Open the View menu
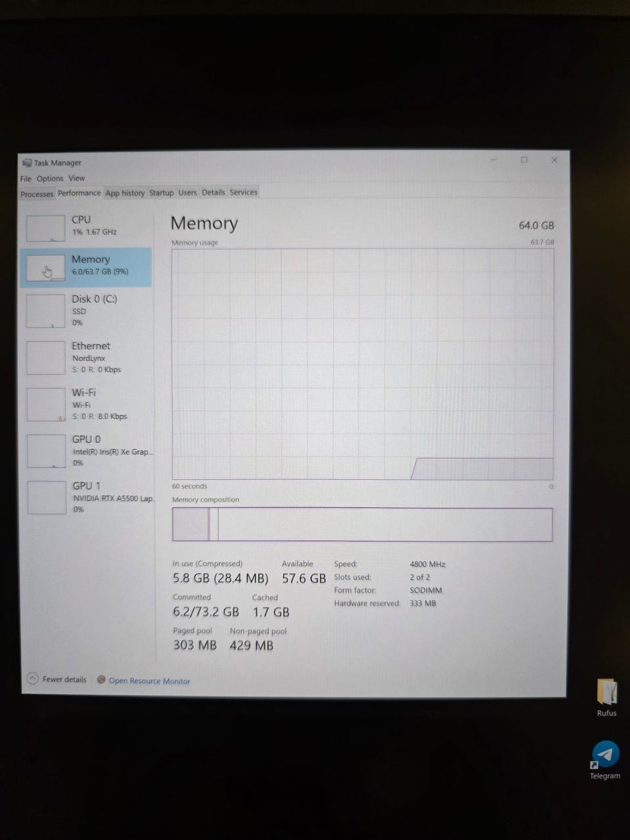This screenshot has height=840, width=630. tap(77, 178)
